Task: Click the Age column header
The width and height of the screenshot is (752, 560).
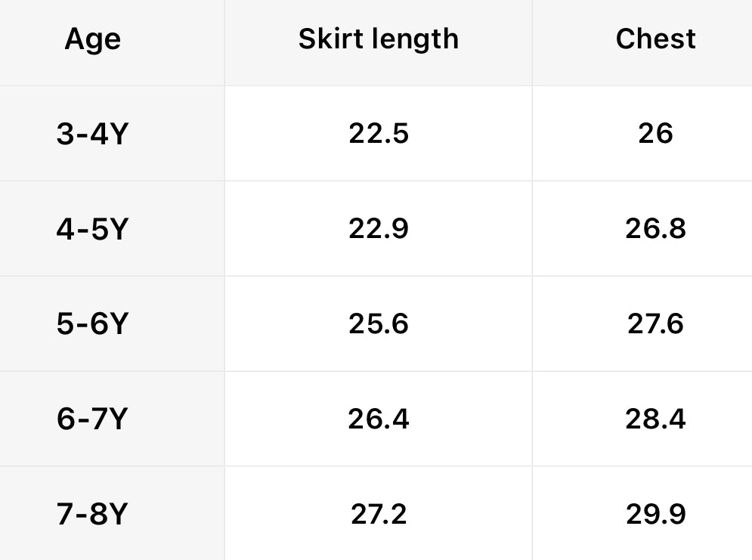Action: tap(92, 39)
